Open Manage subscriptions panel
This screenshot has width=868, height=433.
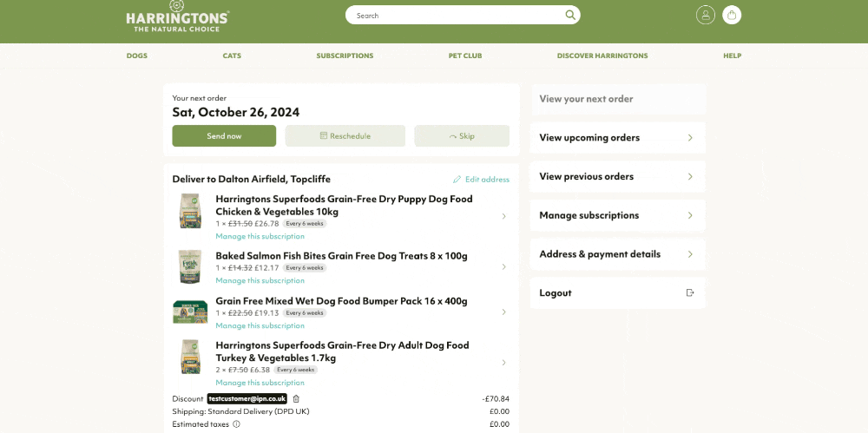618,215
